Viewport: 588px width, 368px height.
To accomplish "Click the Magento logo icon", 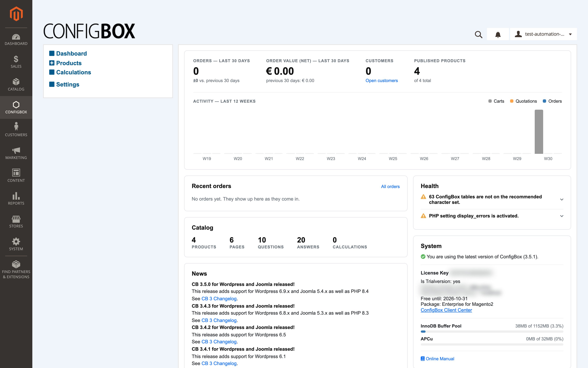I will 16,14.
